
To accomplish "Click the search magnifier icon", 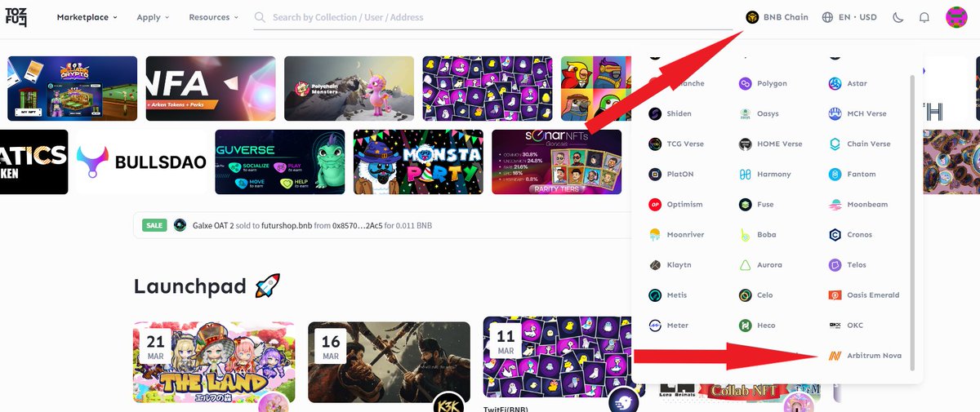I will pos(260,17).
